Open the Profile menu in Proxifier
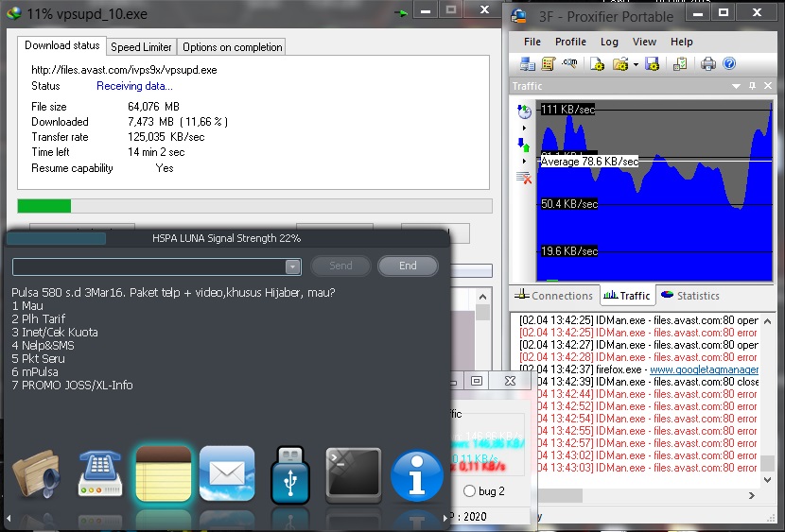This screenshot has height=532, width=785. [570, 42]
